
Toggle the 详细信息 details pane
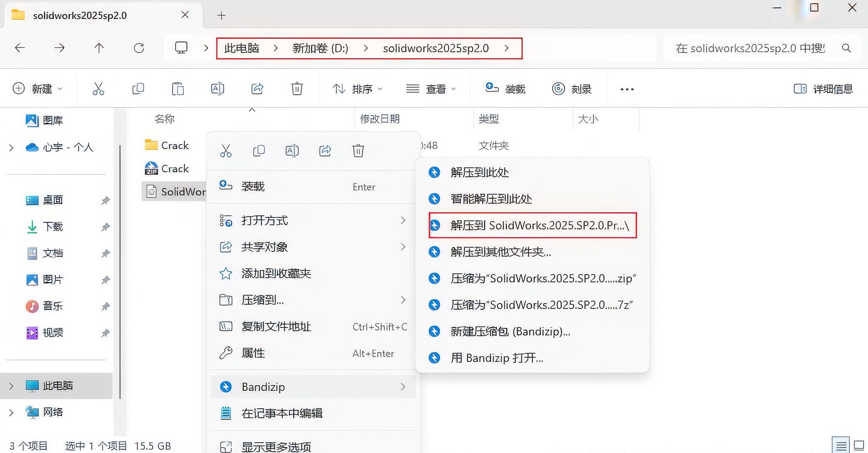(x=823, y=89)
